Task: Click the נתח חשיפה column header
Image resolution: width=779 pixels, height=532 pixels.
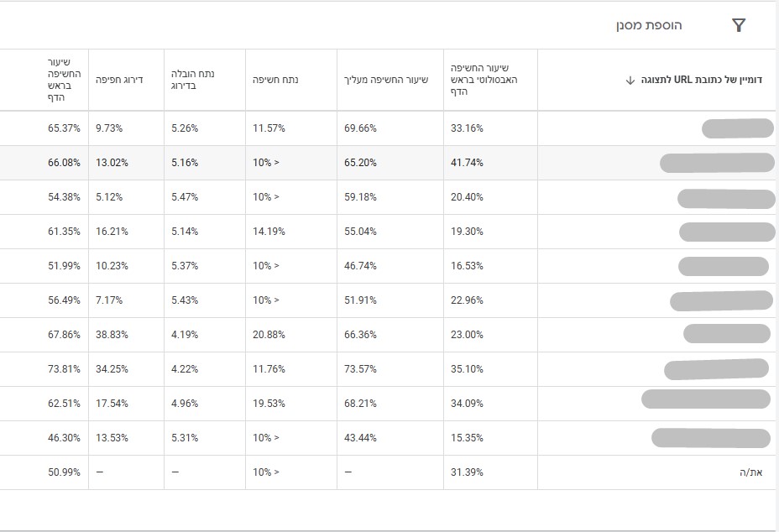Action: [x=275, y=80]
